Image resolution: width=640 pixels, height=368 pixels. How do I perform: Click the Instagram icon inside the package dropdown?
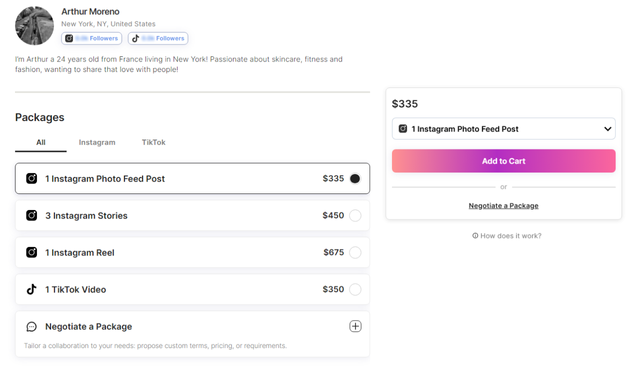(403, 129)
